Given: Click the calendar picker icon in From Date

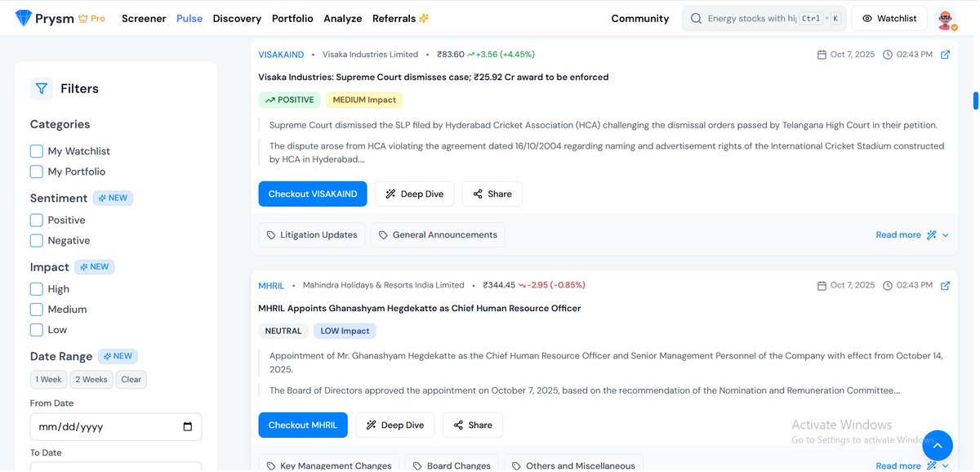Looking at the screenshot, I should (188, 426).
